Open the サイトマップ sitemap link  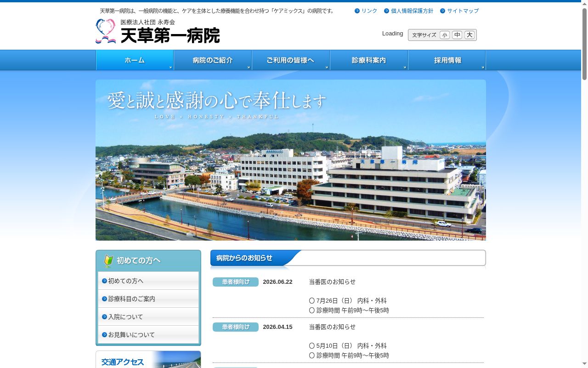coord(463,11)
